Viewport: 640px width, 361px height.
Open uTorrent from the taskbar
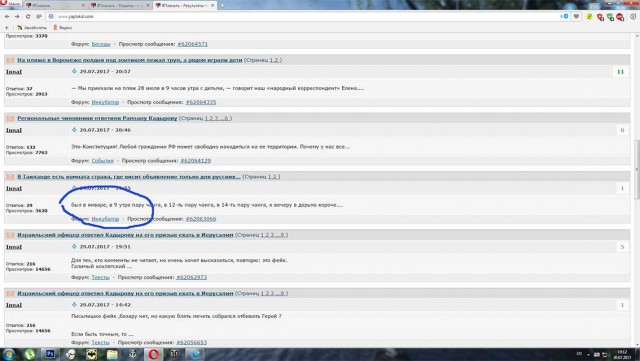coord(29,354)
